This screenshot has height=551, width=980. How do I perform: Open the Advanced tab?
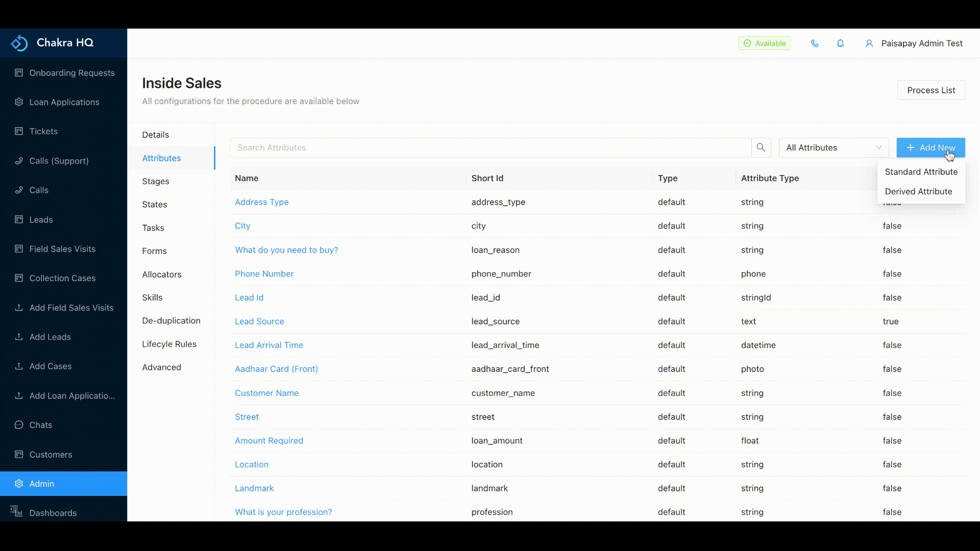(x=161, y=367)
